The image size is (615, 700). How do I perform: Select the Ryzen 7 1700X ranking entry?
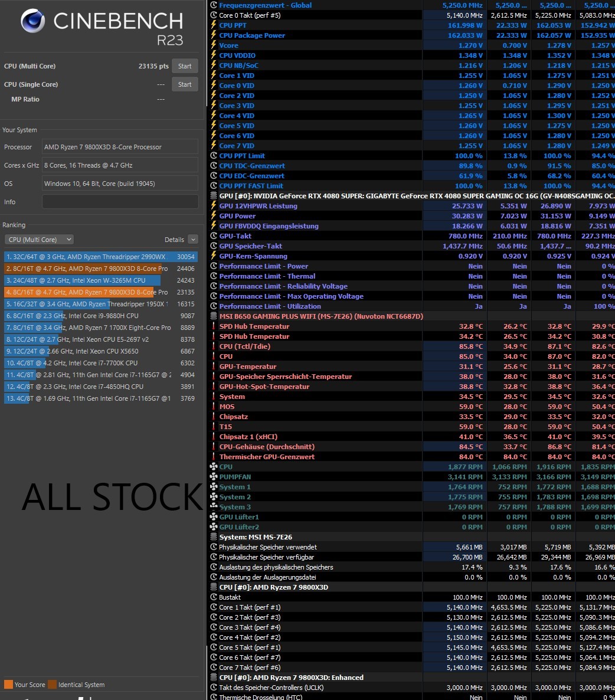coord(100,328)
